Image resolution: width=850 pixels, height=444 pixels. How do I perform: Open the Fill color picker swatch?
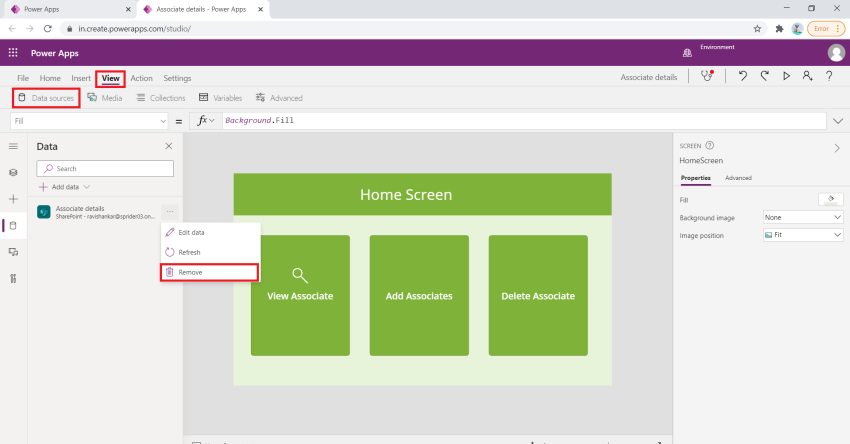[x=830, y=199]
